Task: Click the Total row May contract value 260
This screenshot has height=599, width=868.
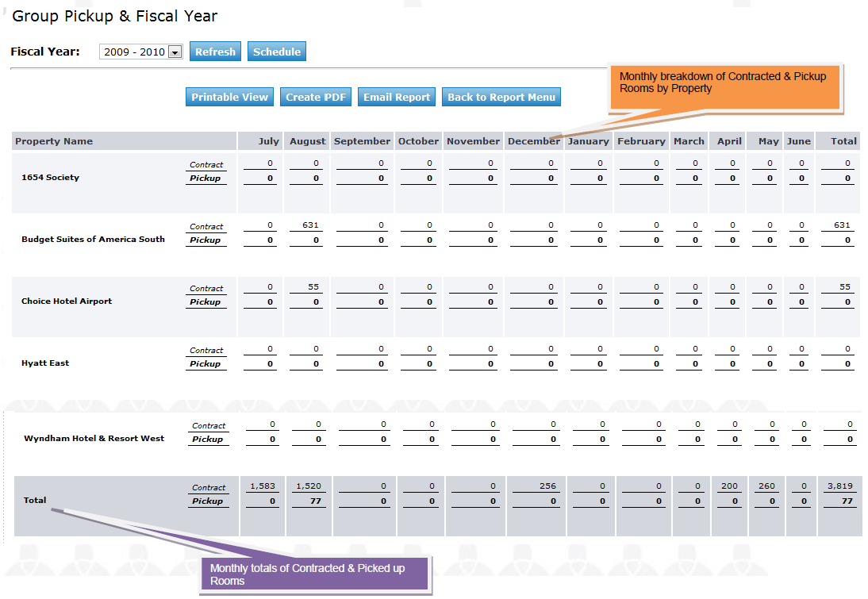Action: point(766,486)
